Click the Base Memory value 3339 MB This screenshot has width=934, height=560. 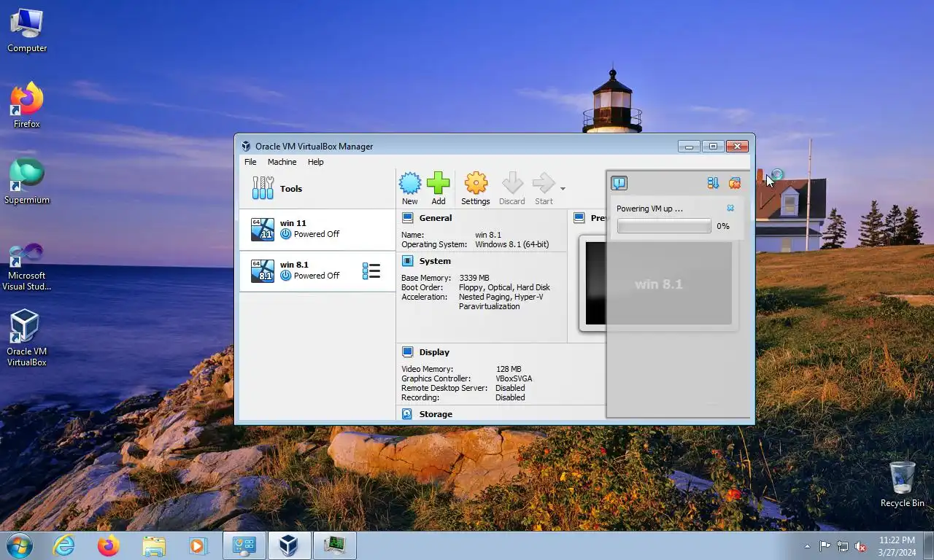[474, 278]
